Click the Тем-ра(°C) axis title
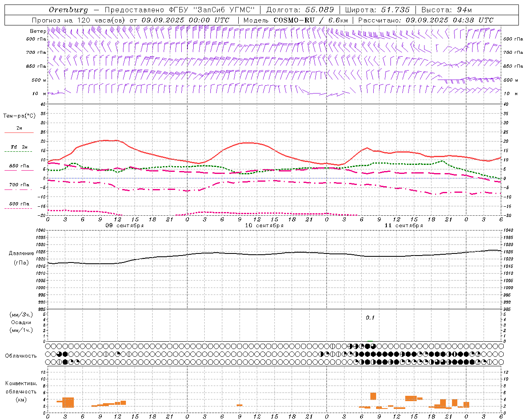The image size is (525, 420). 19,116
